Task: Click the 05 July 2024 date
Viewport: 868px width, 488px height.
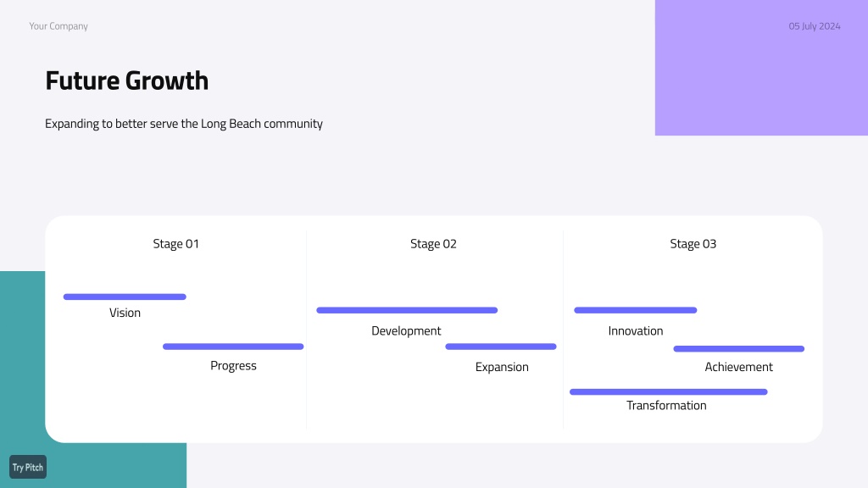Action: (815, 26)
